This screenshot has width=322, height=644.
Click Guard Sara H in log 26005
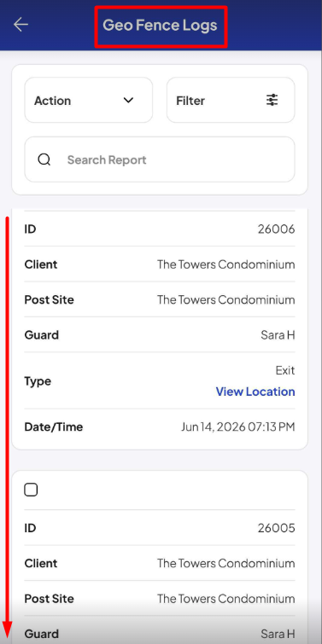click(278, 634)
